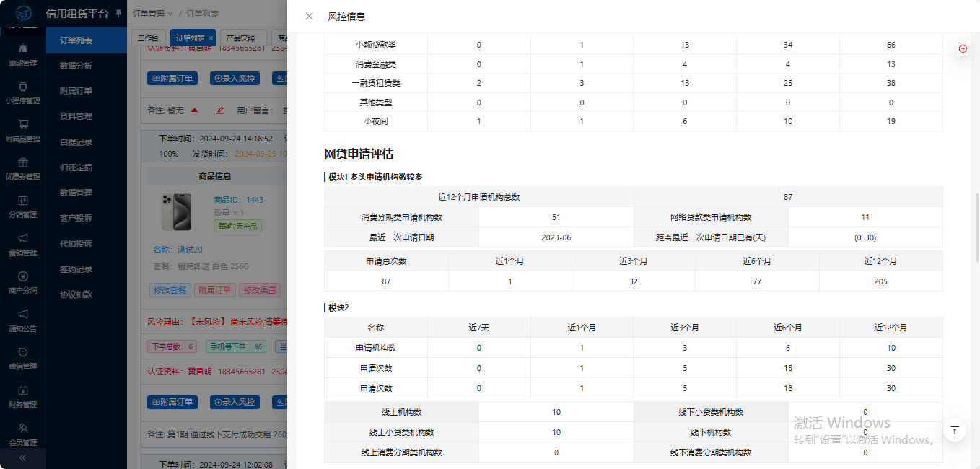Screen dimensions: 980x469
Task: Click the date value 2023-06
Action: pyautogui.click(x=556, y=237)
